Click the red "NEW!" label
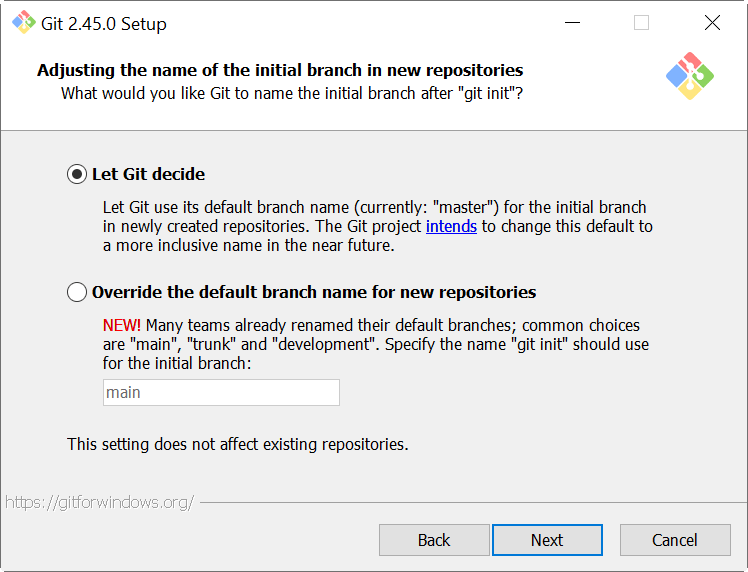 [122, 326]
